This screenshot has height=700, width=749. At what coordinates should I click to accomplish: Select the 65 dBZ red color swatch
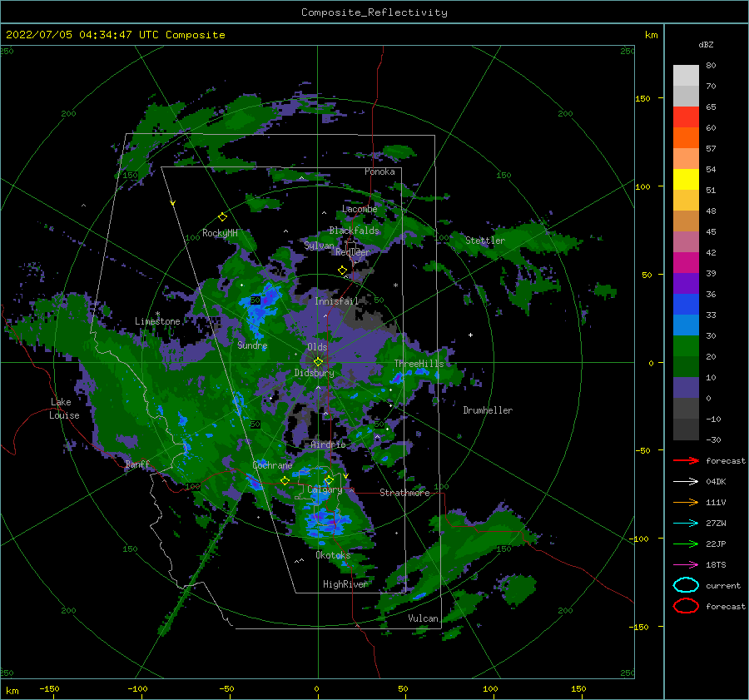686,117
